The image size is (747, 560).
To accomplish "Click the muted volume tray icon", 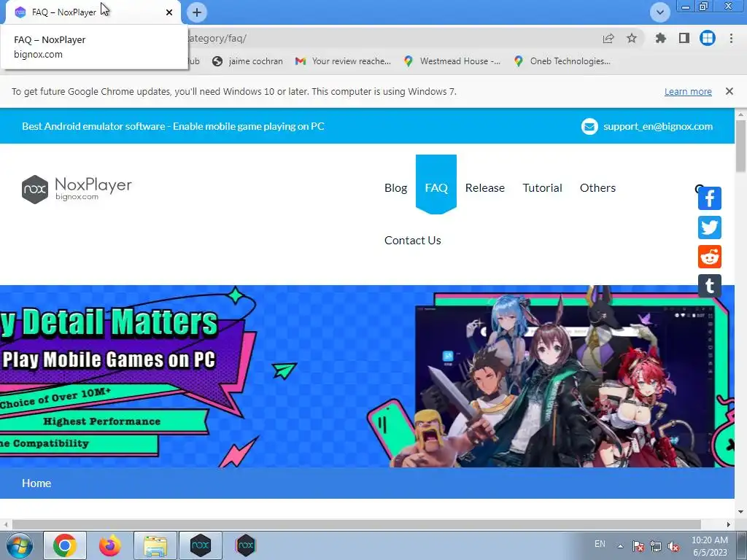I will pos(673,547).
